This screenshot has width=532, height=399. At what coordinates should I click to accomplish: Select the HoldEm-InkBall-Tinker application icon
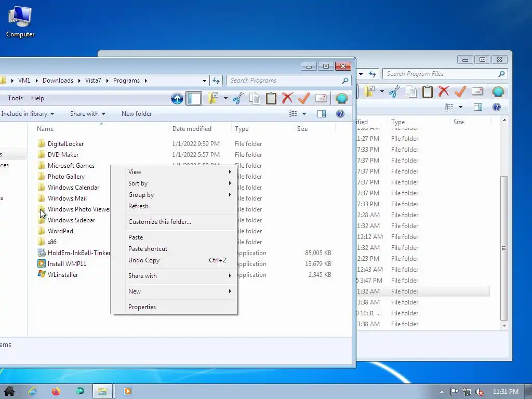tap(42, 253)
